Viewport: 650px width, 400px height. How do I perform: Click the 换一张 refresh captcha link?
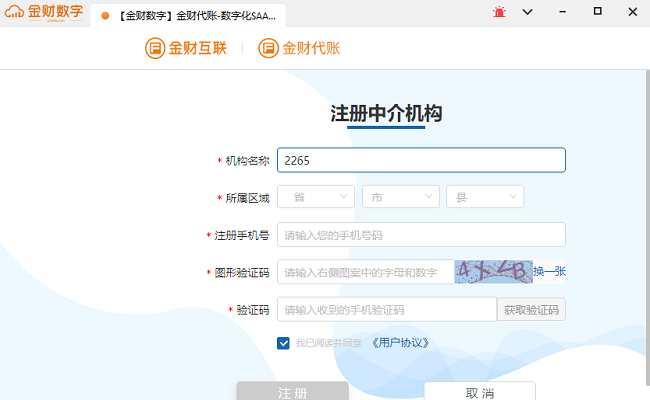(550, 272)
